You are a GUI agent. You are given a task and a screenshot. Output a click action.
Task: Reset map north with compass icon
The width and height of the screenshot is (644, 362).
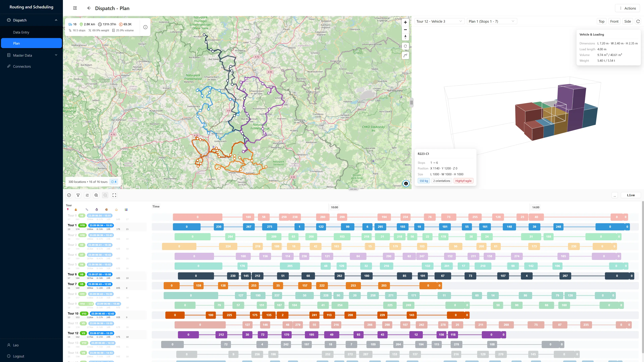pos(405,37)
